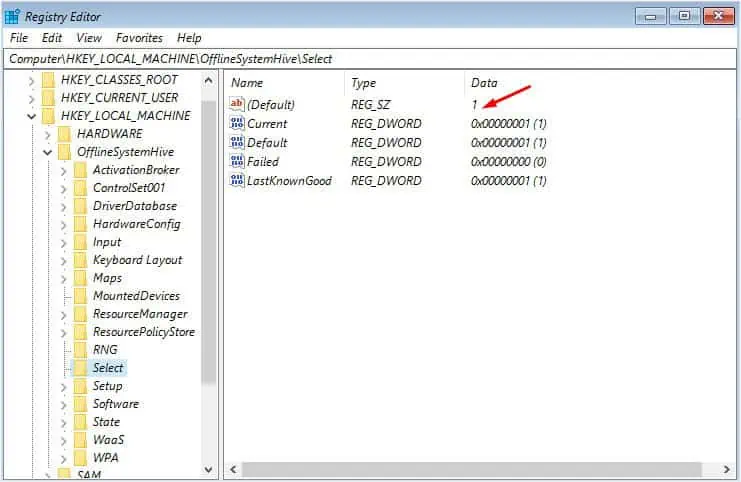Select the LastKnownGood DWORD value icon
This screenshot has height=482, width=741.
pos(237,180)
